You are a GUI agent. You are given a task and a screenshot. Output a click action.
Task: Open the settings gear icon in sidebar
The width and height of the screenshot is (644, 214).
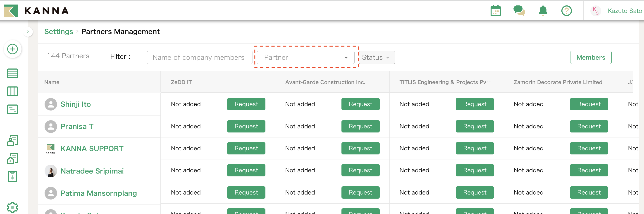point(12,207)
